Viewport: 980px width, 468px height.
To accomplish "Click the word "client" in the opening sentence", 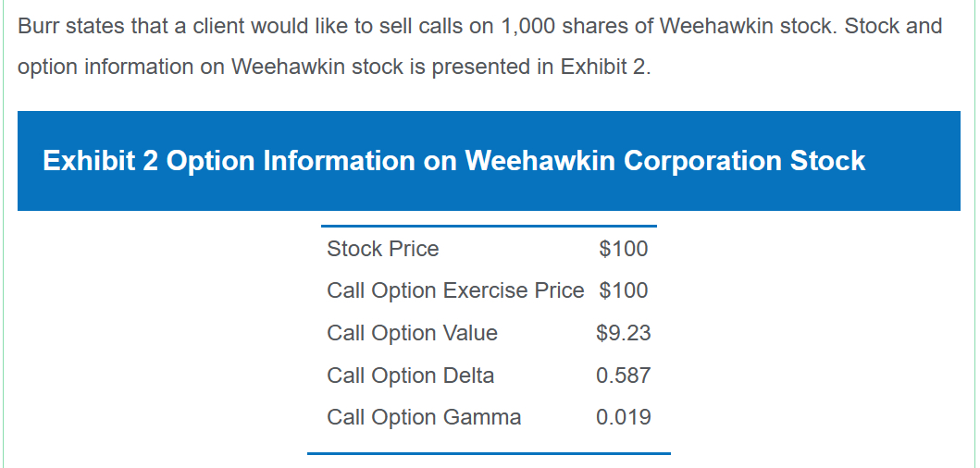I will point(219,26).
